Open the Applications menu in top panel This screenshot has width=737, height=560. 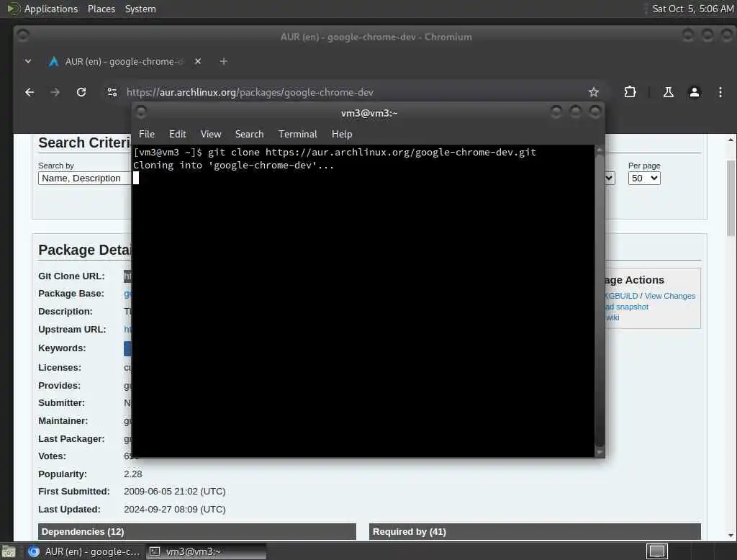(x=51, y=9)
